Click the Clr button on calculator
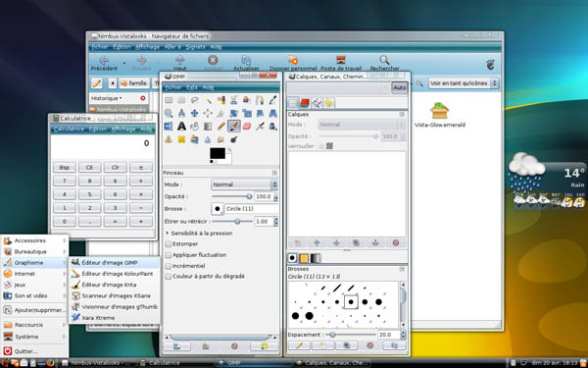Image resolution: width=588 pixels, height=368 pixels. 115,168
